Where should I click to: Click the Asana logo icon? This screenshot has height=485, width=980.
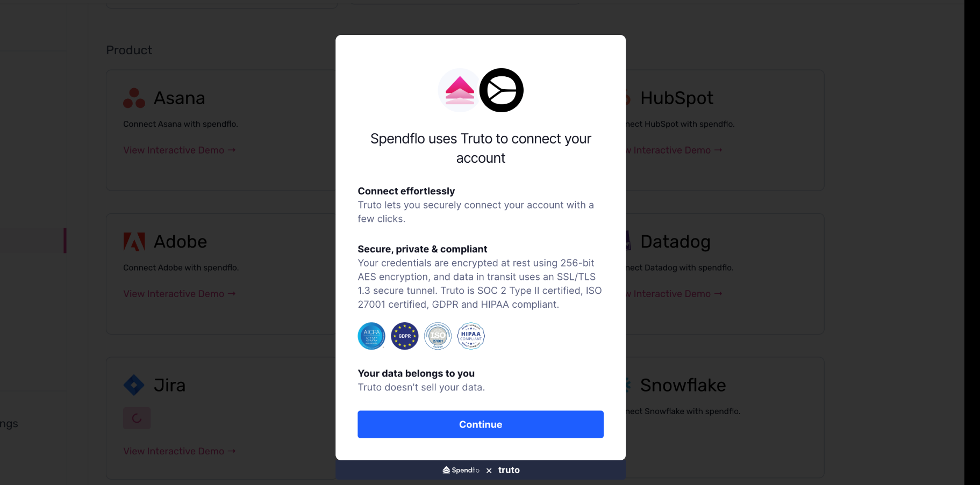134,98
